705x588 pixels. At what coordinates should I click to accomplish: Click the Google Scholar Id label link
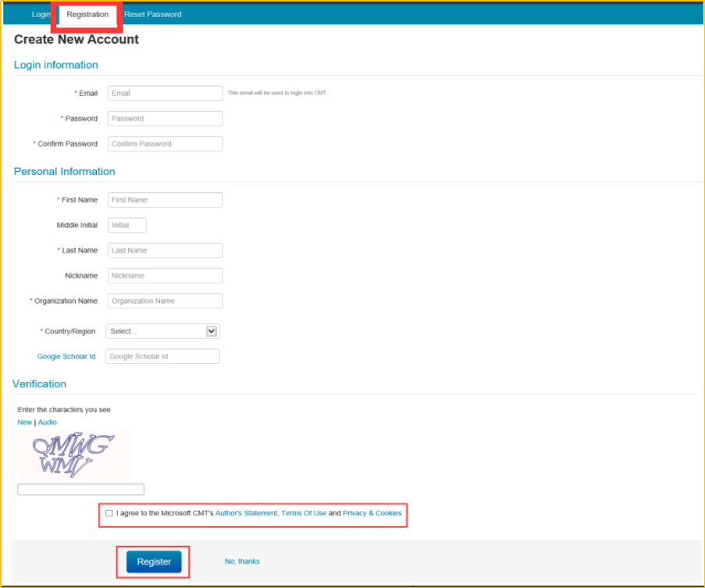(x=66, y=357)
